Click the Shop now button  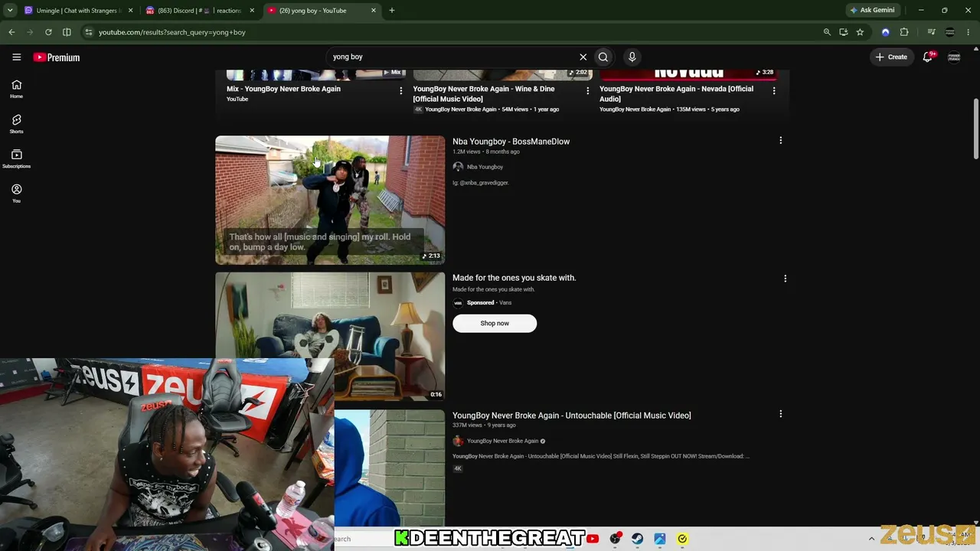coord(495,323)
